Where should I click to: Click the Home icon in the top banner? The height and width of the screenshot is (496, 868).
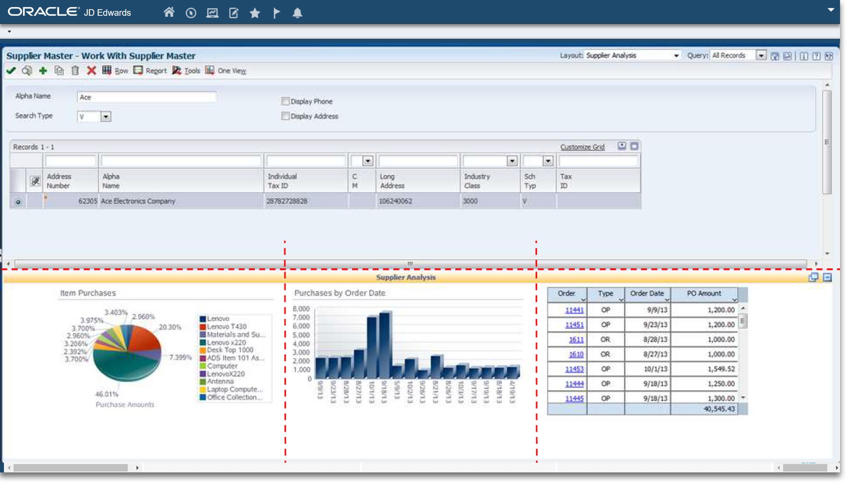point(169,13)
